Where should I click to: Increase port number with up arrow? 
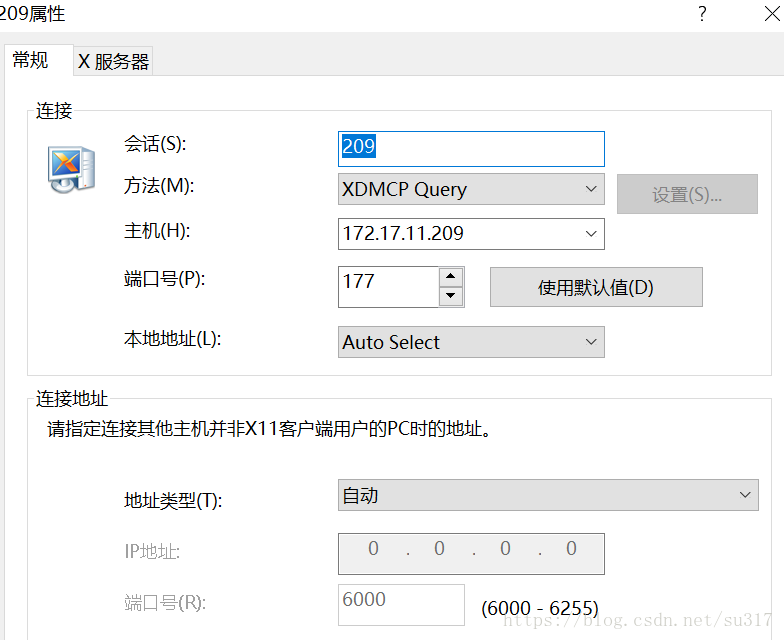pos(450,276)
